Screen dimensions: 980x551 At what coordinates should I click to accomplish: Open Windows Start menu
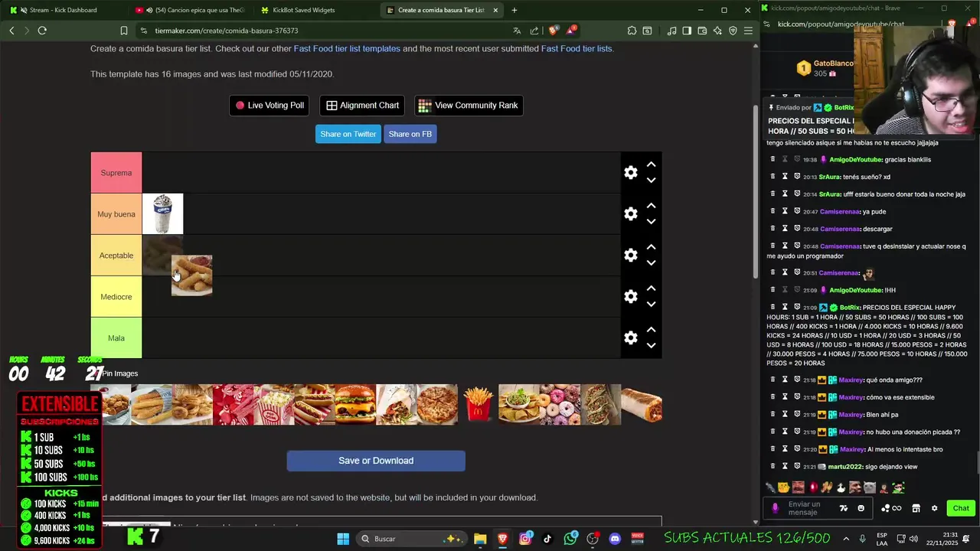click(x=343, y=539)
